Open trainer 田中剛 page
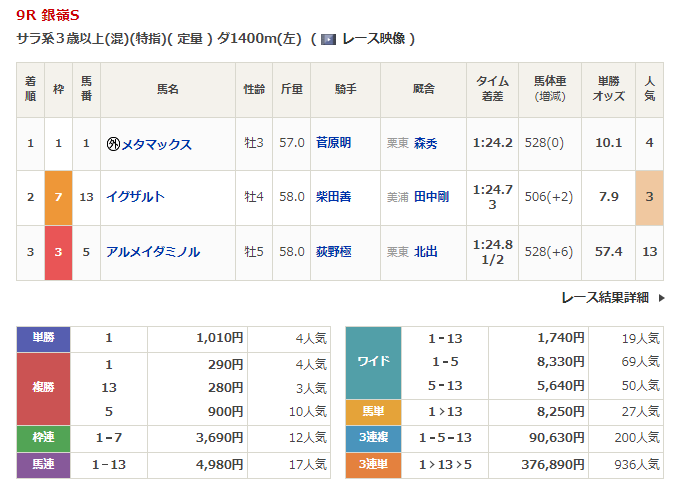 432,197
